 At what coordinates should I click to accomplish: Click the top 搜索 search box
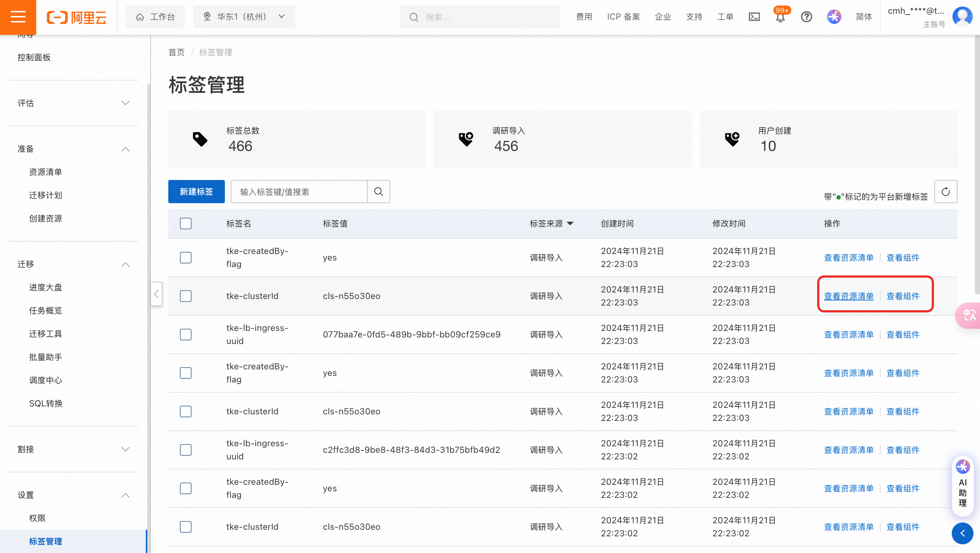click(480, 17)
